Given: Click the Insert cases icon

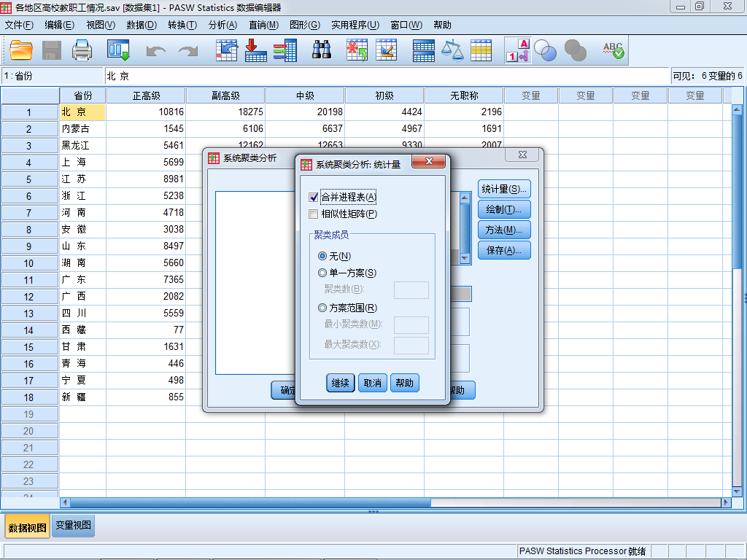Looking at the screenshot, I should [357, 50].
